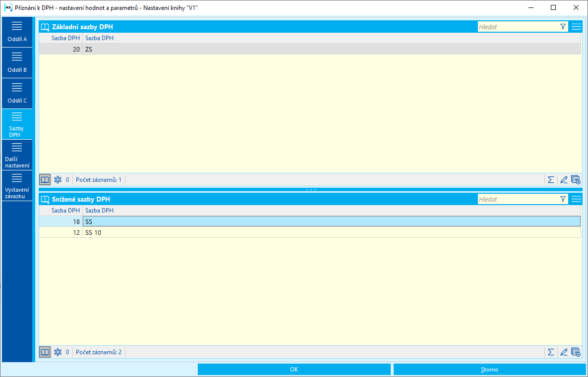This screenshot has height=377, width=588.
Task: Click cell value 20 in basic rates
Action: 76,49
